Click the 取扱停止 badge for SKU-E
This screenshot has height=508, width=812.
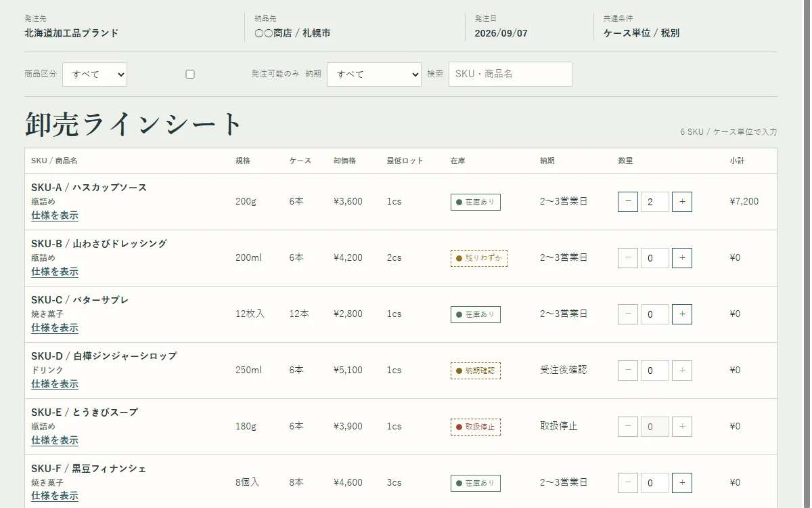476,427
